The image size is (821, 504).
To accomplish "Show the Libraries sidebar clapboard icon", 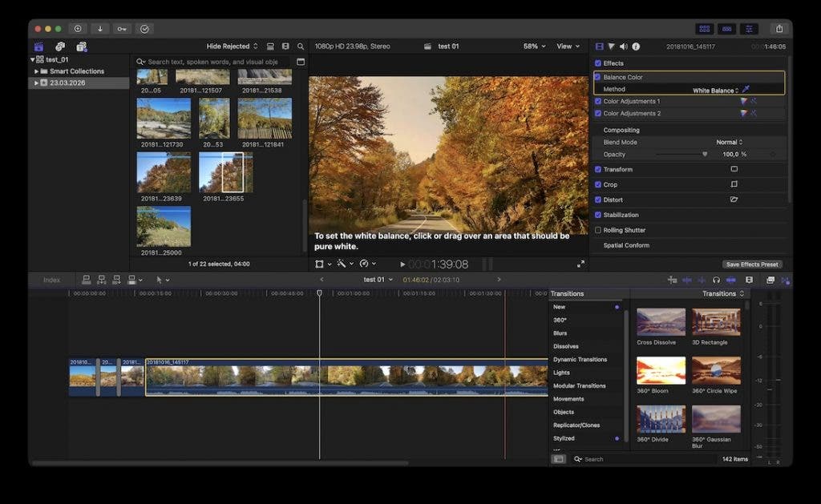I will (38, 46).
